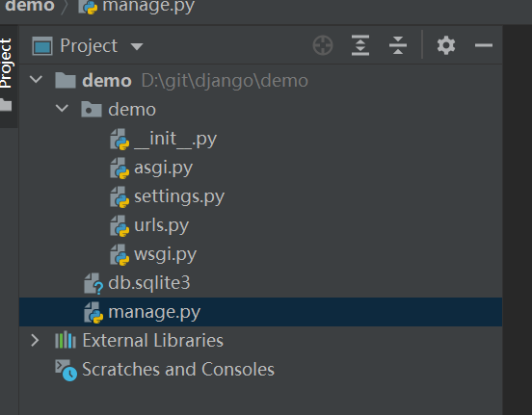
Task: Click the Python icon next to wsgi.py
Action: click(x=120, y=254)
